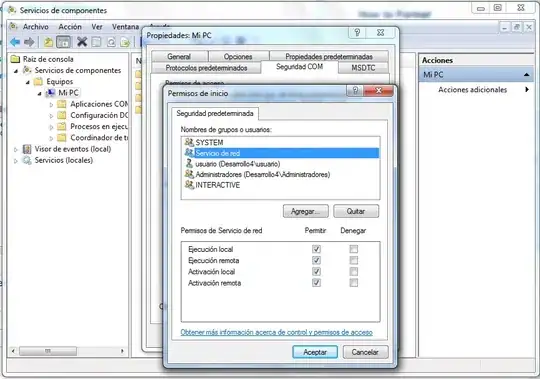
Task: Click the forward arrow toolbar icon
Action: tap(29, 42)
